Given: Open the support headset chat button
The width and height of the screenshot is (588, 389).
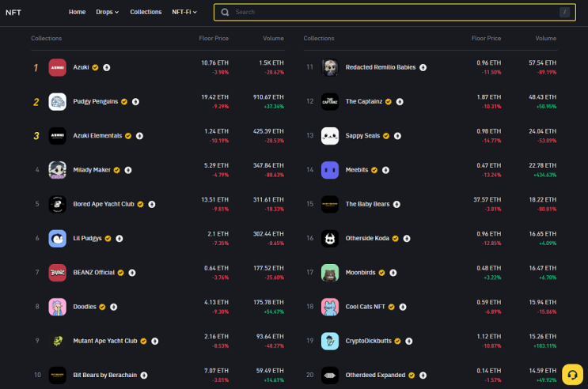Looking at the screenshot, I should point(572,375).
